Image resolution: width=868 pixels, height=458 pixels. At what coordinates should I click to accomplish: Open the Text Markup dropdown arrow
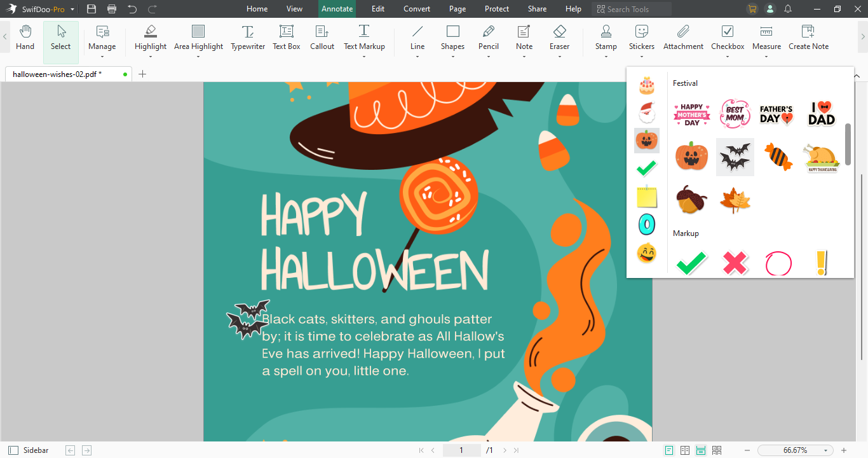[364, 57]
